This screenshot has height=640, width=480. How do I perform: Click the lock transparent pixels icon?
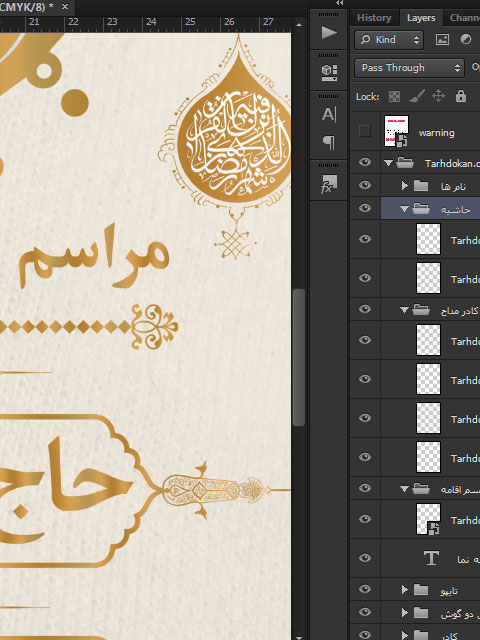tap(394, 97)
